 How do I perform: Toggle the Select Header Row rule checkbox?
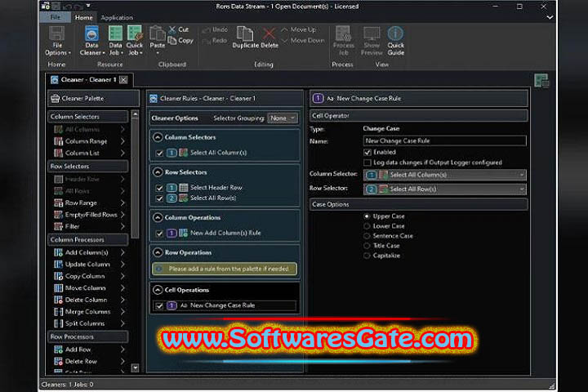pos(159,188)
